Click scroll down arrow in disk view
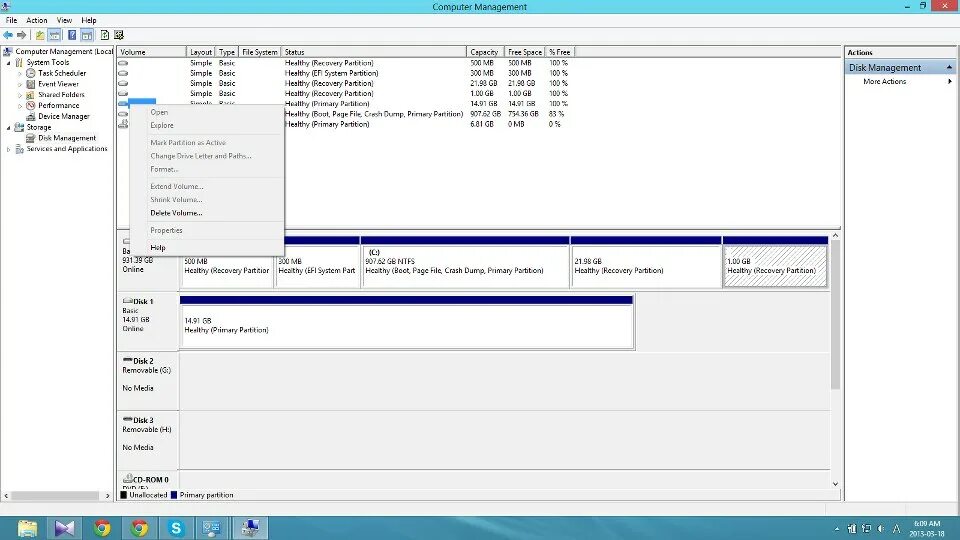This screenshot has height=540, width=960. (x=835, y=484)
